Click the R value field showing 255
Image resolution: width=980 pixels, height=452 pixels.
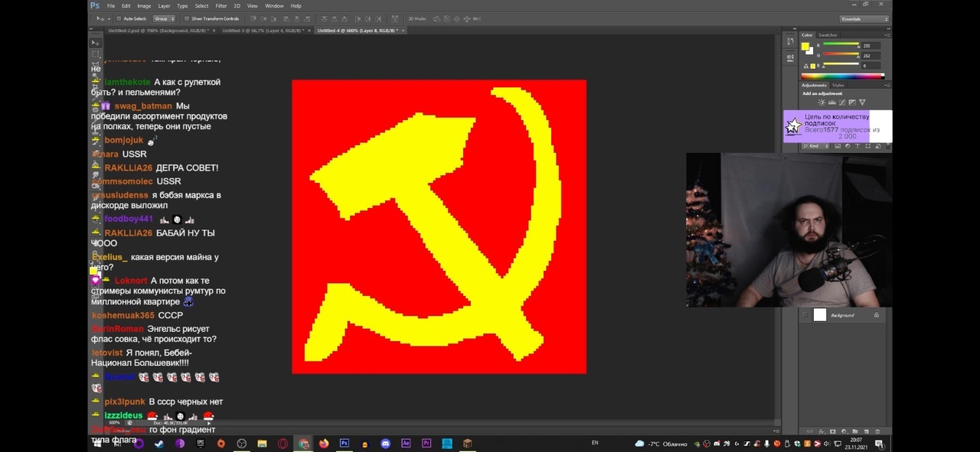pyautogui.click(x=871, y=46)
